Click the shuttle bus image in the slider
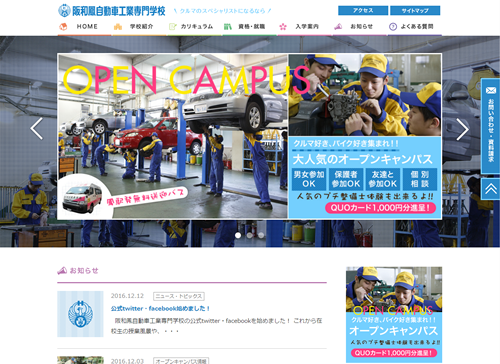 tap(82, 197)
